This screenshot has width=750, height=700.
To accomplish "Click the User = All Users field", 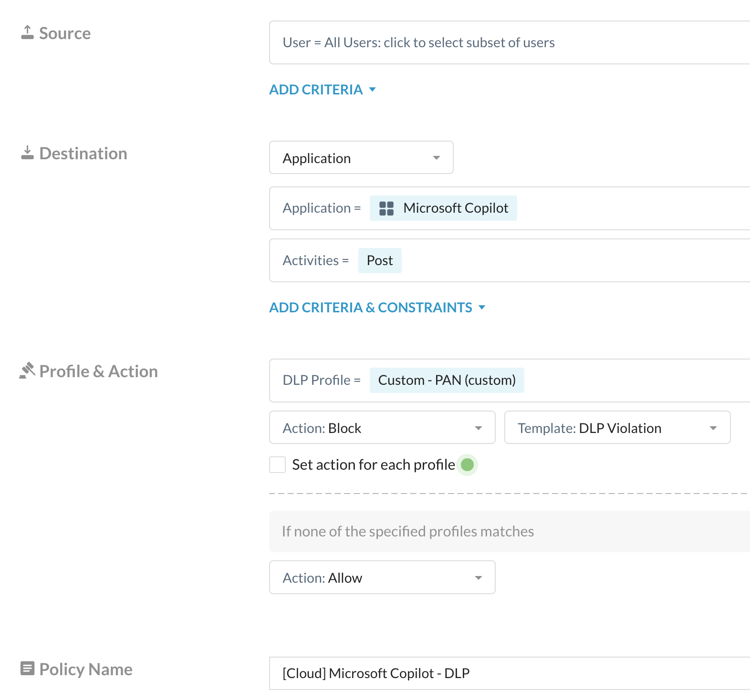I will 510,42.
